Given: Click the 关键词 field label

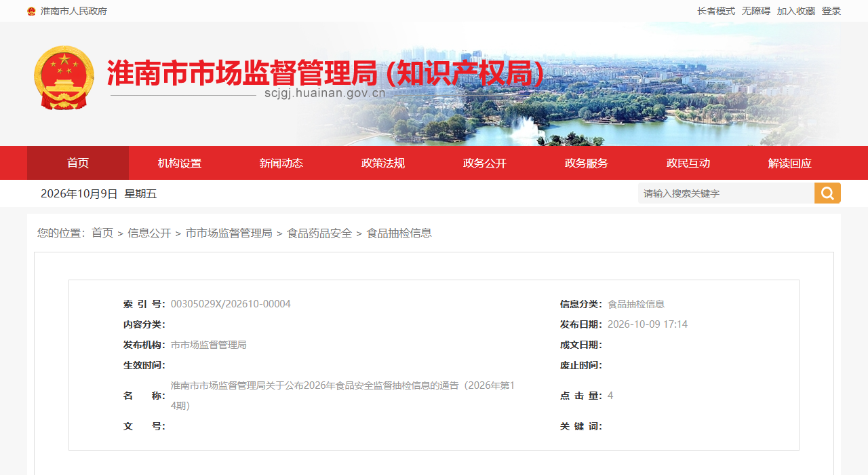Looking at the screenshot, I should (x=581, y=426).
